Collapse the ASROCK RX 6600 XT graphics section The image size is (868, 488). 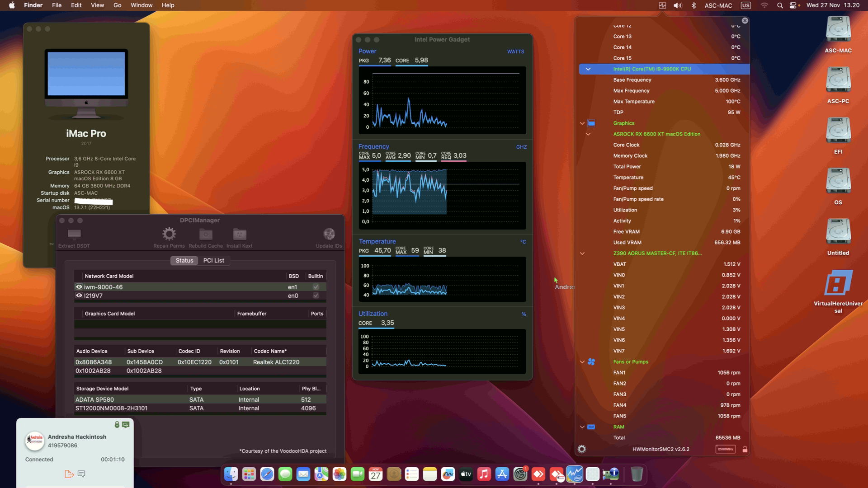[x=588, y=134]
